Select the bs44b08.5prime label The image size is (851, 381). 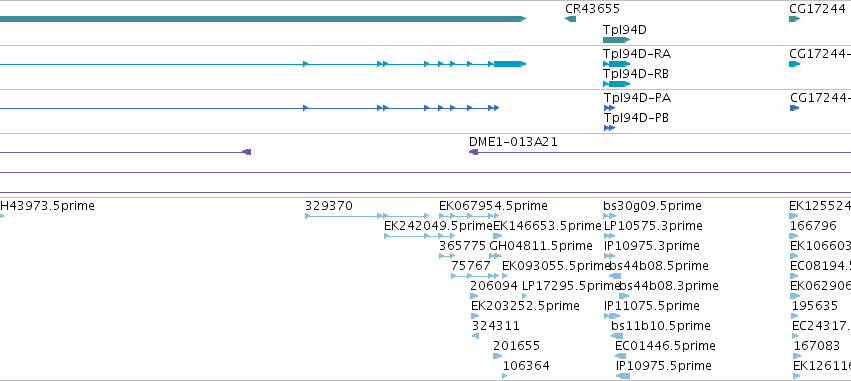point(659,266)
